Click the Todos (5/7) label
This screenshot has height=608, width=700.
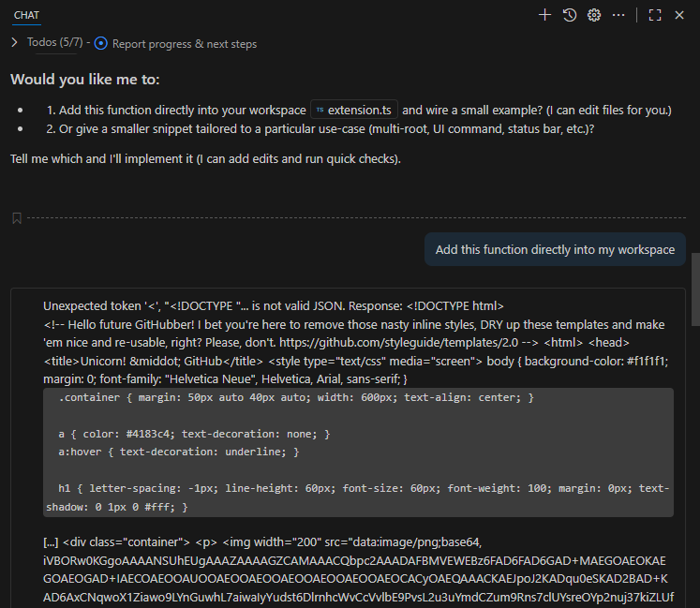pyautogui.click(x=54, y=42)
